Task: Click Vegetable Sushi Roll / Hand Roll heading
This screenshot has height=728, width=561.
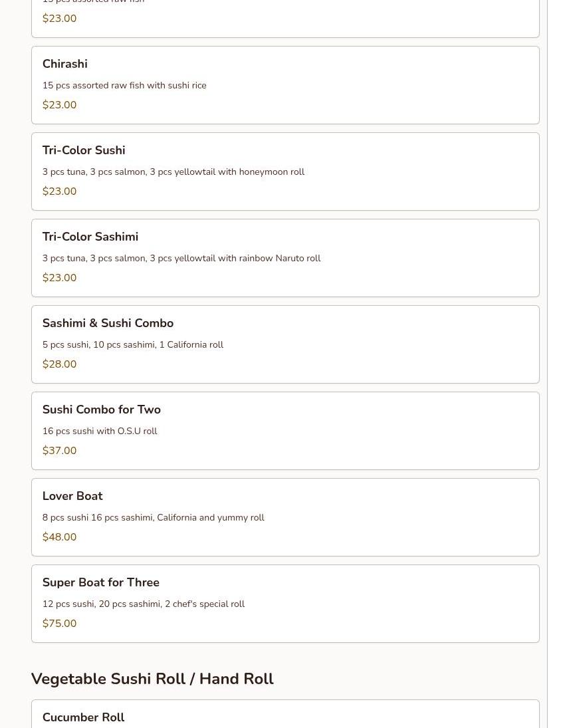Action: [152, 679]
